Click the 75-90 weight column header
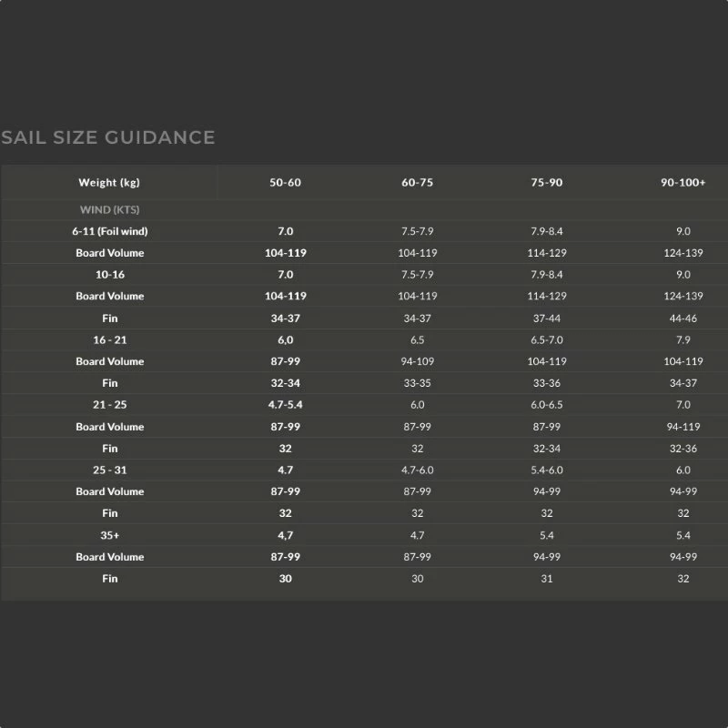 click(x=547, y=183)
